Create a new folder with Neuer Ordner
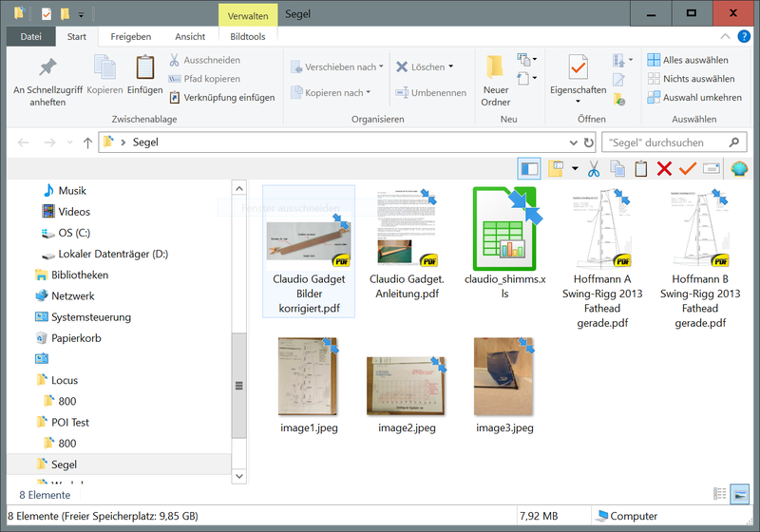 pos(495,80)
